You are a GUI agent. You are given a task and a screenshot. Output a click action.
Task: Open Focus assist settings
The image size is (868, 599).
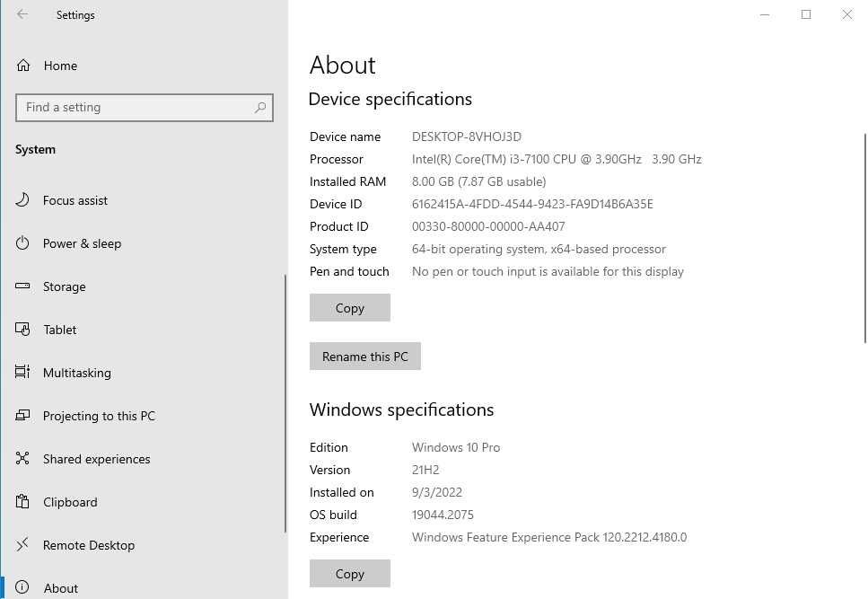click(144, 200)
